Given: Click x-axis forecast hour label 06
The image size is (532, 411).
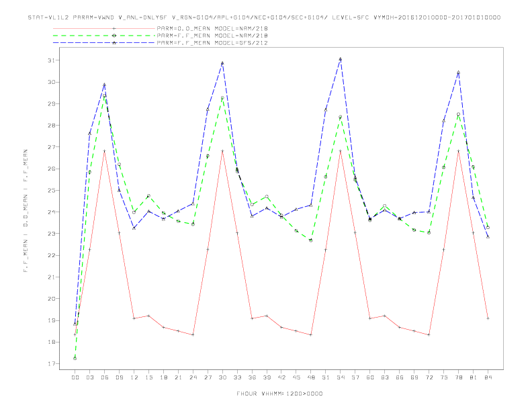Looking at the screenshot, I should (105, 377).
